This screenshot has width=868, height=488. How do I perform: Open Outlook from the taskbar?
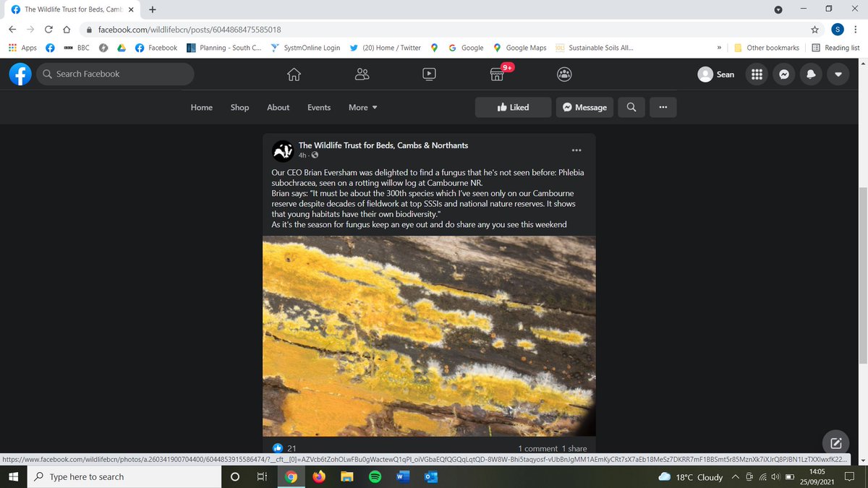(430, 476)
